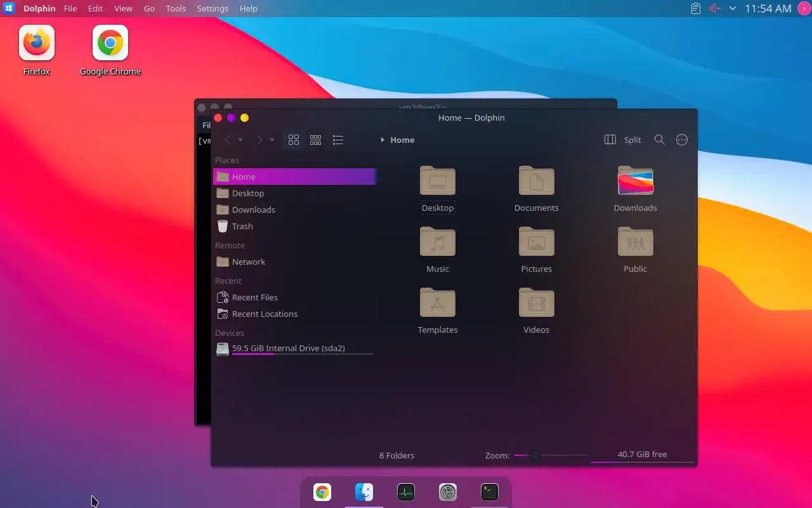Select the Downloads folder thumbnail
Image resolution: width=812 pixels, height=508 pixels.
636,181
